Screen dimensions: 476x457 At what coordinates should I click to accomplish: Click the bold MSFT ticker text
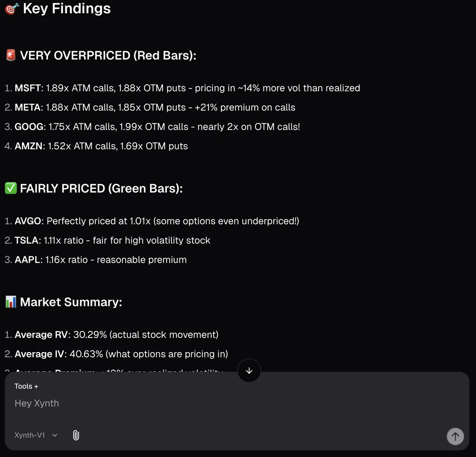point(27,88)
